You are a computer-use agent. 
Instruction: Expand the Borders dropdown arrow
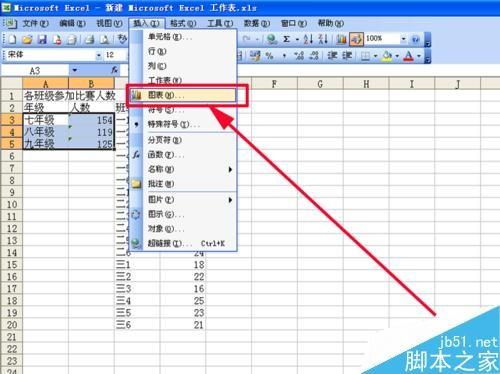click(x=375, y=56)
